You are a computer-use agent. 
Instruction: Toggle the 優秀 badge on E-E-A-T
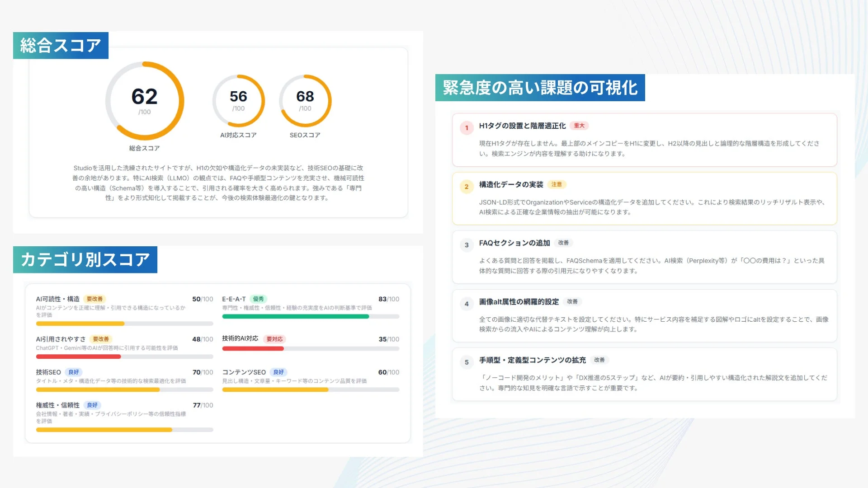[x=259, y=299]
